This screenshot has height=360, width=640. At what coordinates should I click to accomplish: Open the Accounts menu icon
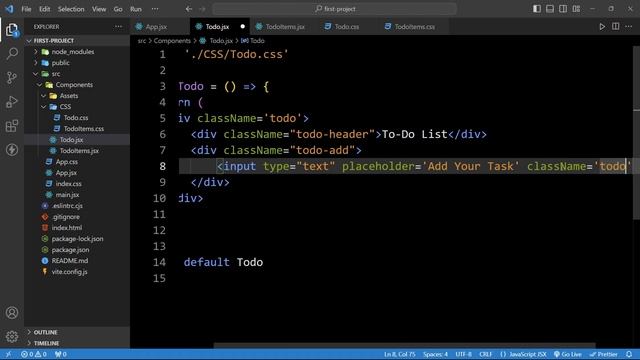pos(12,313)
